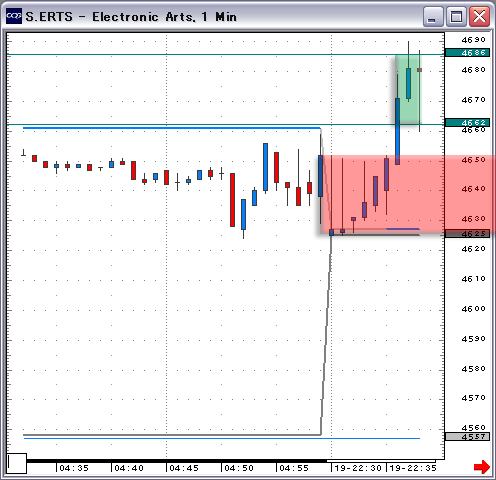Click the 46.20 price scale value

pyautogui.click(x=473, y=249)
